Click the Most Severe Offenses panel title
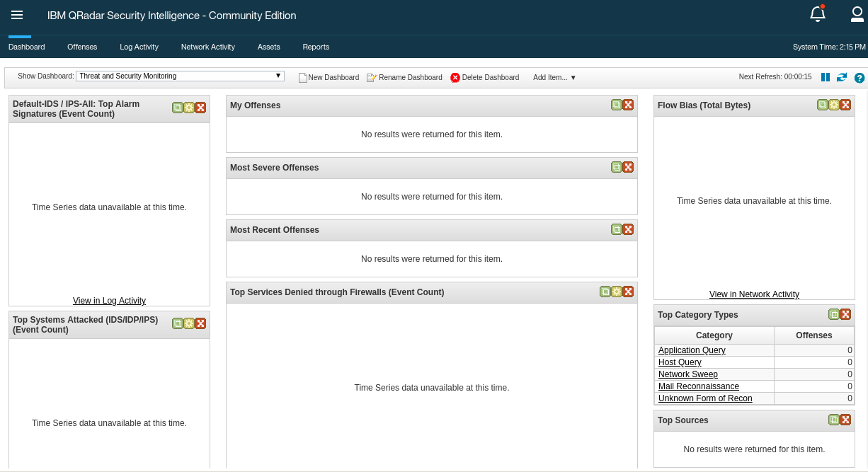The width and height of the screenshot is (868, 472). [x=275, y=168]
